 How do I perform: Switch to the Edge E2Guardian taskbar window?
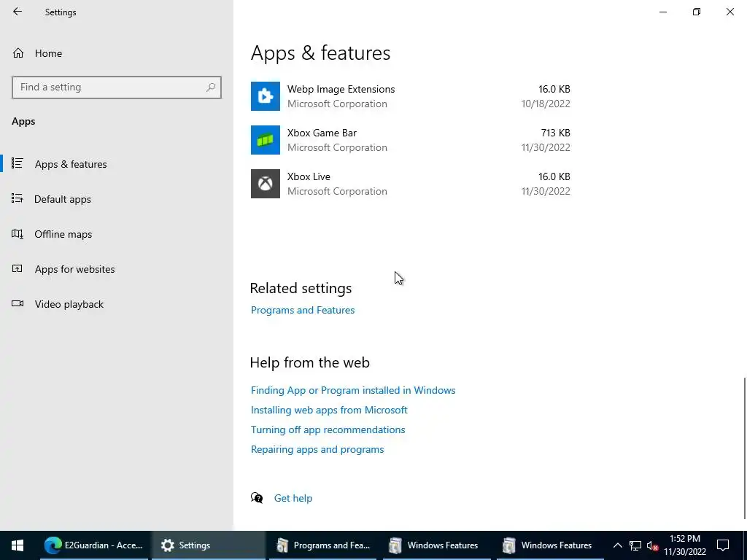(93, 545)
